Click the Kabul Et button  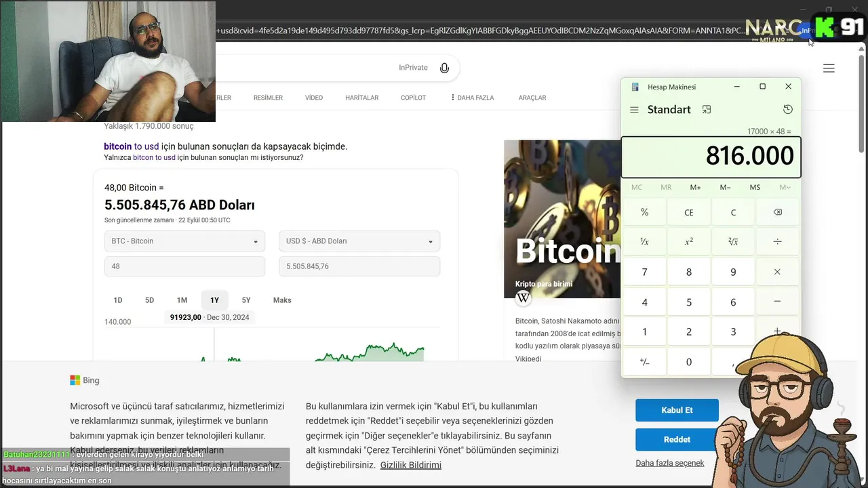coord(677,410)
